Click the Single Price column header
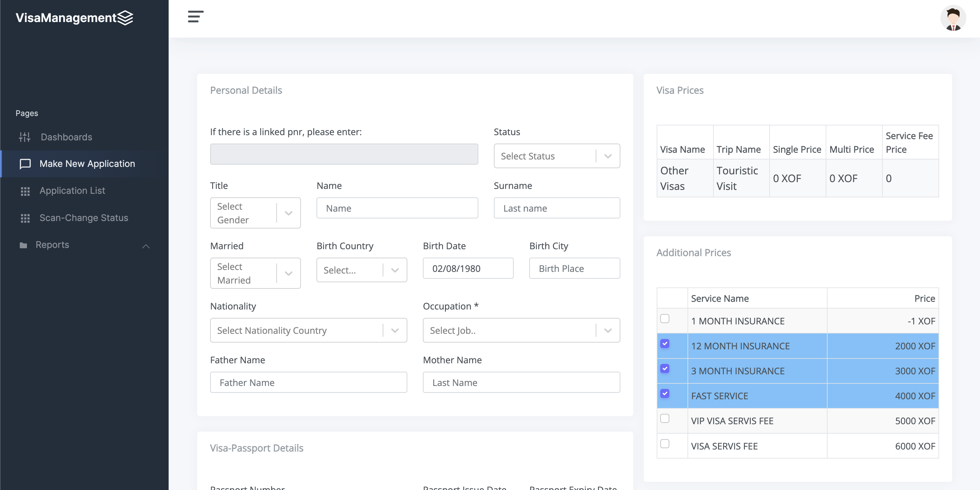 (797, 143)
